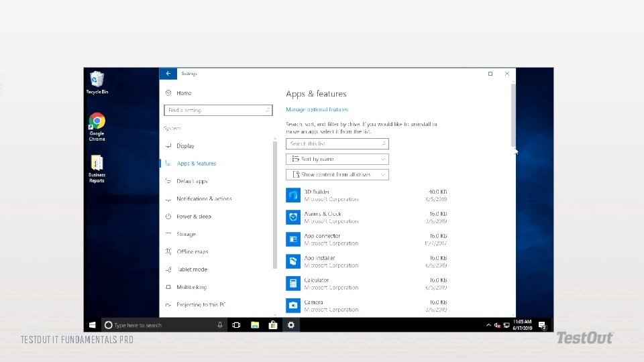Screen dimensions: 644x362
Task: Click the main page vertical scrollbar
Action: coord(513,115)
